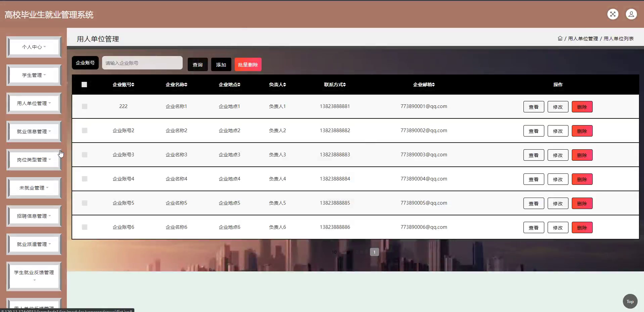This screenshot has height=312, width=644.
Task: Expand the 就业派遣管理 sidebar menu
Action: (x=34, y=244)
